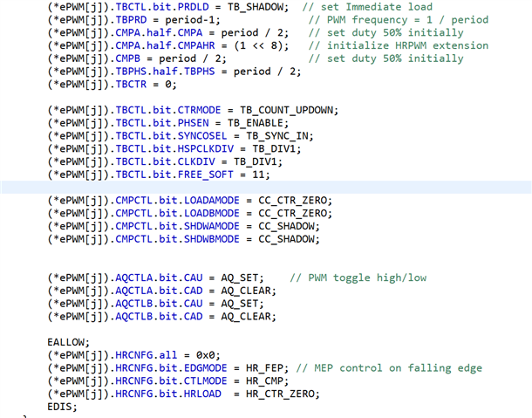
Task: Click CC_SHADOW on the SHDWBMODE line
Action: click(x=286, y=239)
